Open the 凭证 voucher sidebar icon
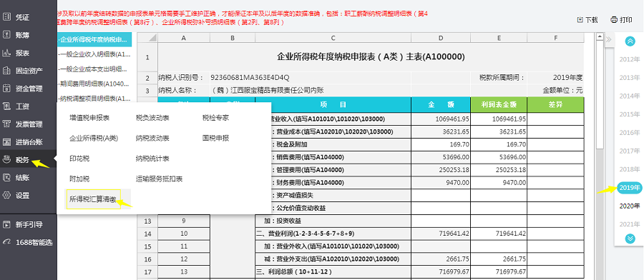The image size is (644, 280). tap(6, 17)
